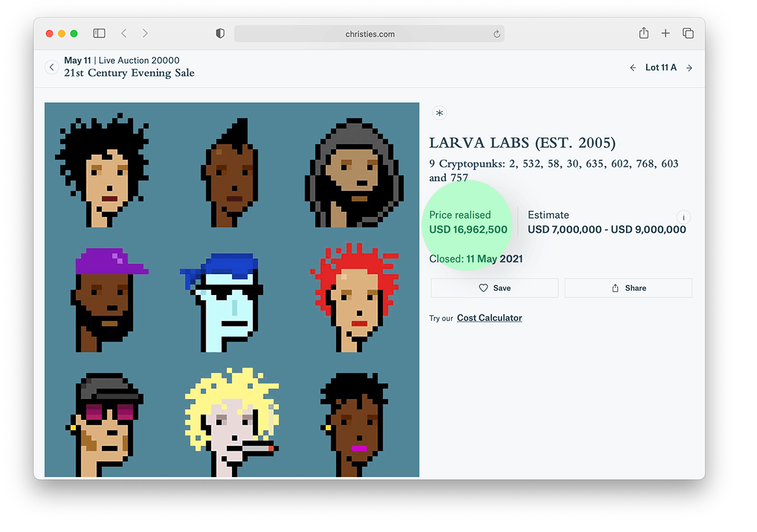
Task: Show the tab overview
Action: (x=688, y=33)
